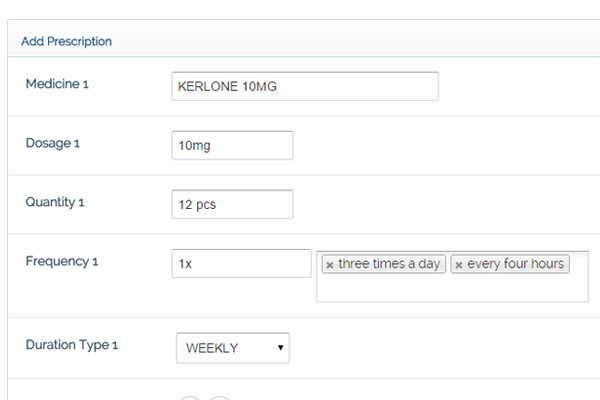Image resolution: width=600 pixels, height=400 pixels.
Task: Click into the Dosage 1 field showing 10mg
Action: pyautogui.click(x=232, y=145)
